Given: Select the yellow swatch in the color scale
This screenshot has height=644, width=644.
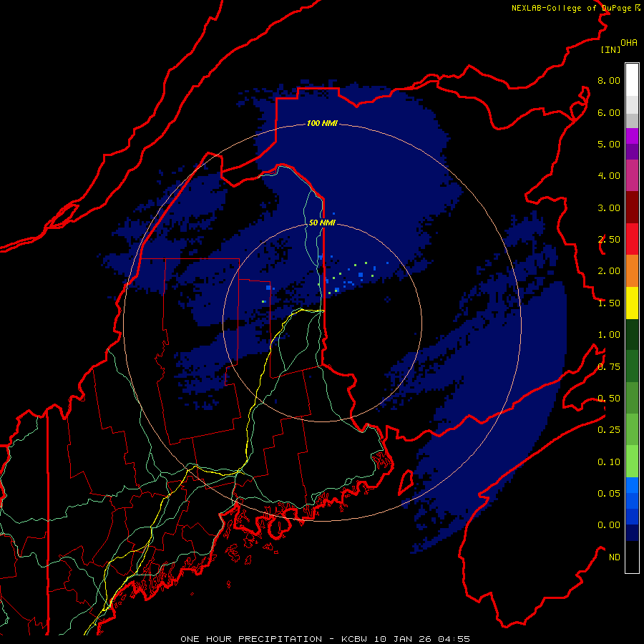Looking at the screenshot, I should click(632, 303).
